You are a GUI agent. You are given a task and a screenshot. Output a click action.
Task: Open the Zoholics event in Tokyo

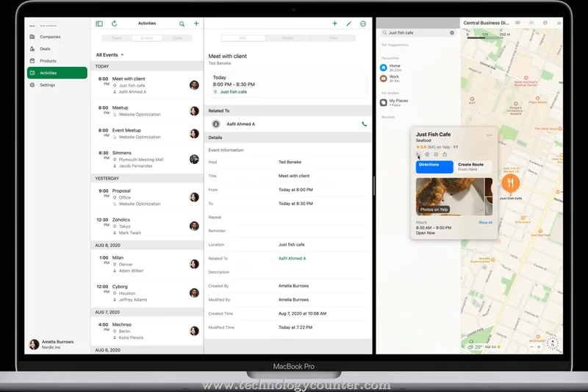coord(147,227)
